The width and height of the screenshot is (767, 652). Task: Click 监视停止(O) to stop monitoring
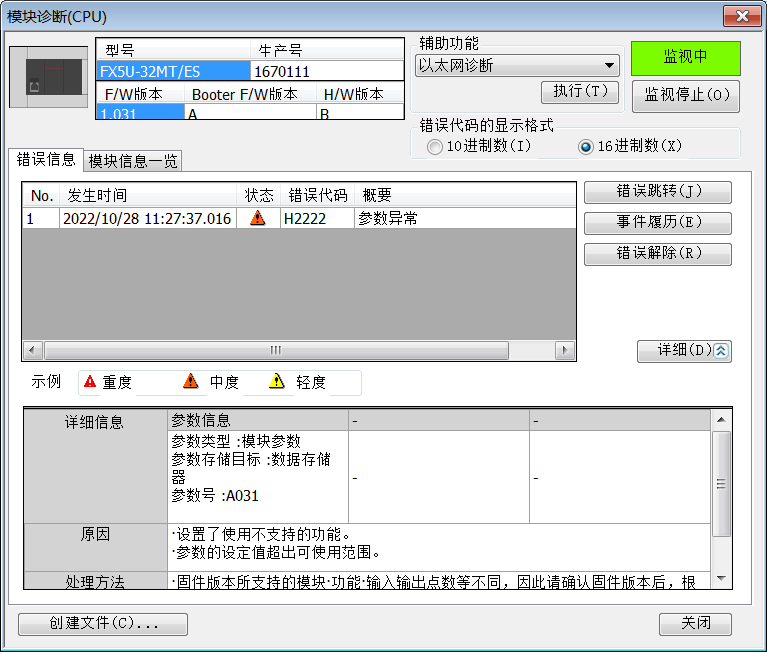click(685, 95)
